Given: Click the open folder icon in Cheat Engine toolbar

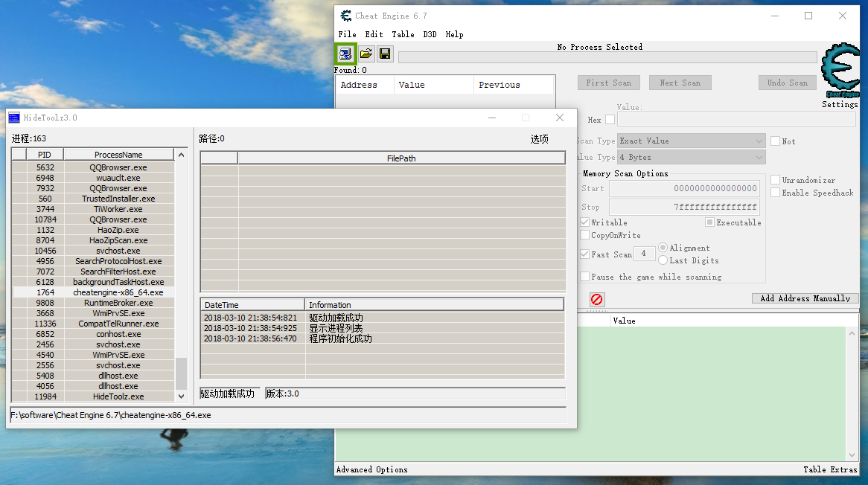Looking at the screenshot, I should [x=366, y=54].
